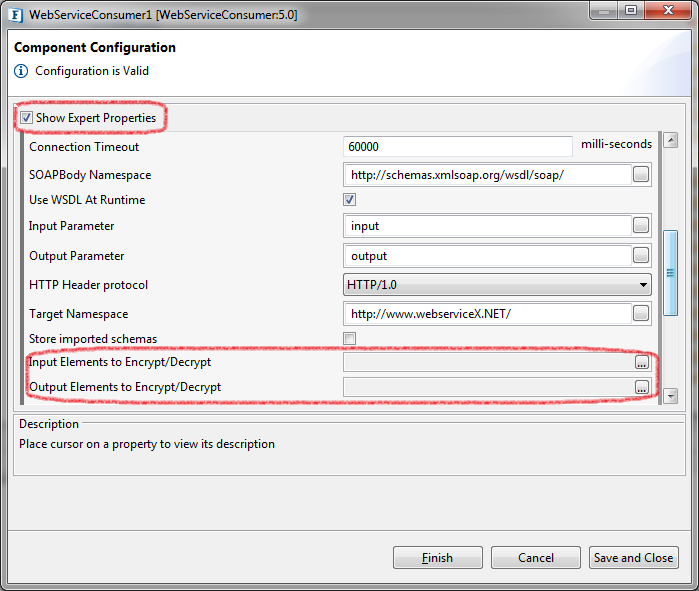Screen dimensions: 699x591
Task: Open editor button beside Input Parameter field
Action: click(x=641, y=226)
